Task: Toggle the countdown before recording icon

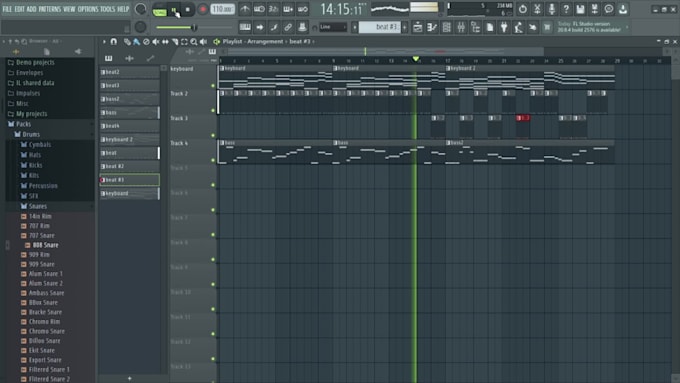Action: tap(273, 9)
